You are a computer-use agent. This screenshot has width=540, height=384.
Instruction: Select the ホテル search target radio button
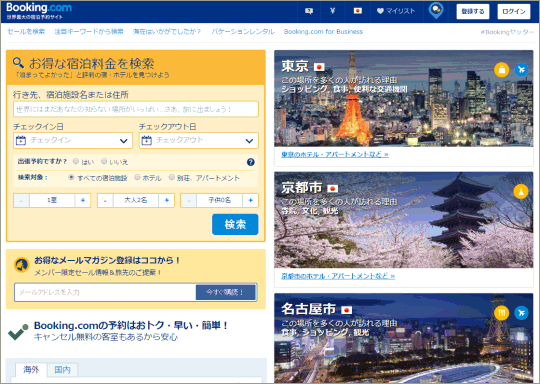coord(137,177)
